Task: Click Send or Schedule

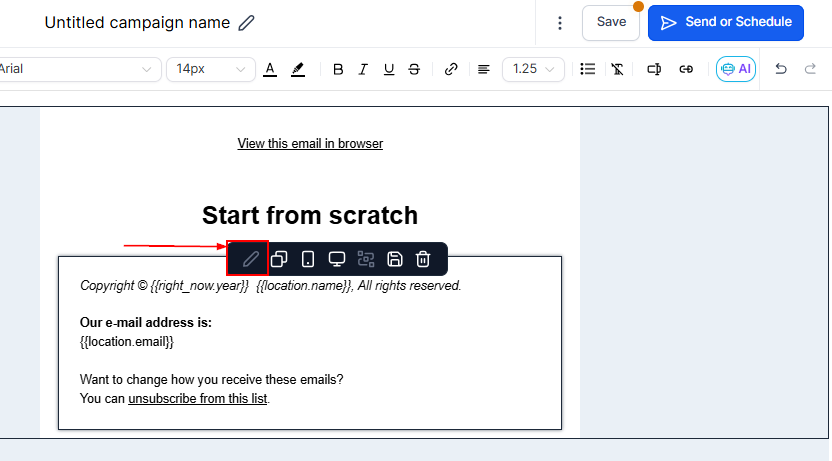Action: pos(725,22)
